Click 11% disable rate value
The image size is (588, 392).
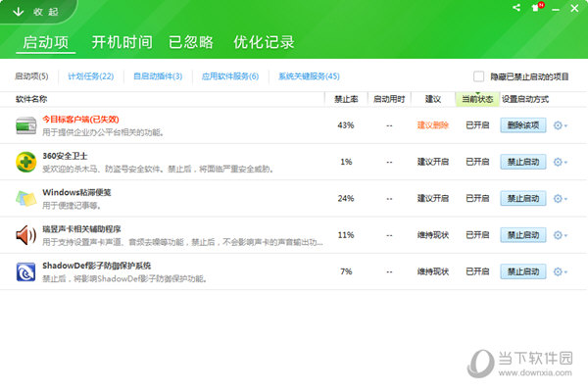pyautogui.click(x=346, y=235)
